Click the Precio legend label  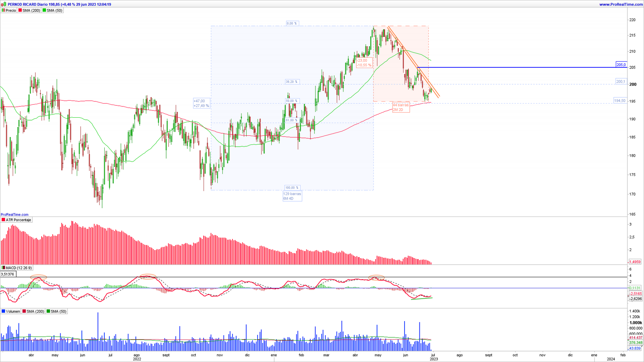click(11, 10)
